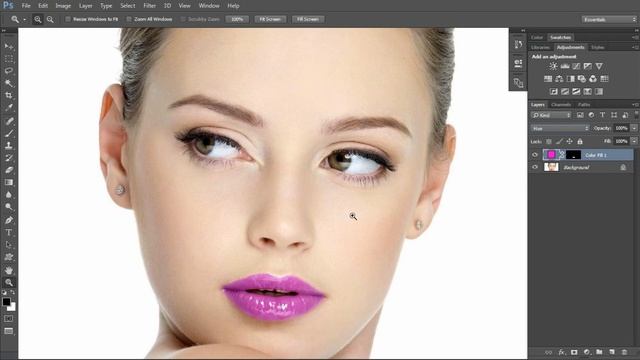This screenshot has height=360, width=640.
Task: Open the Layers panel flyout menu
Action: pyautogui.click(x=635, y=105)
